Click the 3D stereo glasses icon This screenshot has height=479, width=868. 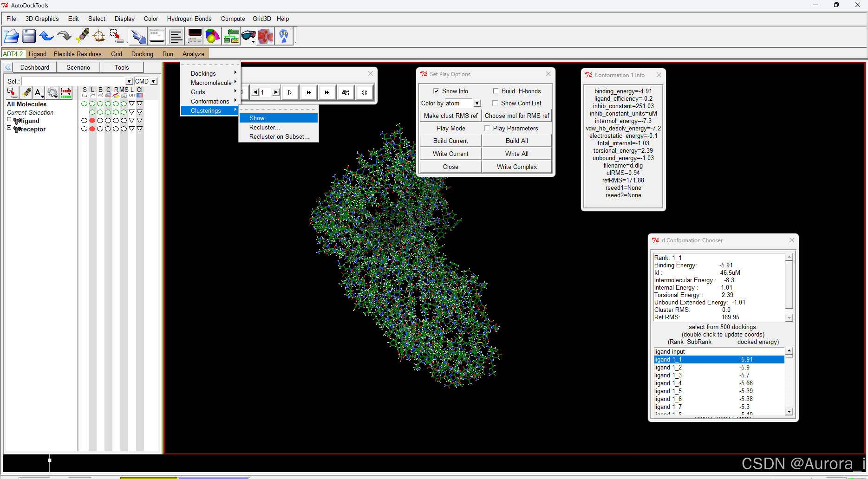[248, 36]
